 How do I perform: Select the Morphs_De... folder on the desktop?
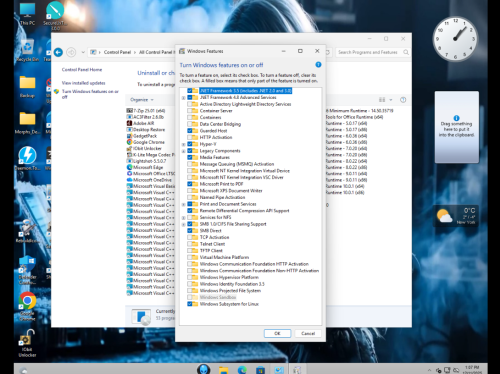[x=27, y=123]
